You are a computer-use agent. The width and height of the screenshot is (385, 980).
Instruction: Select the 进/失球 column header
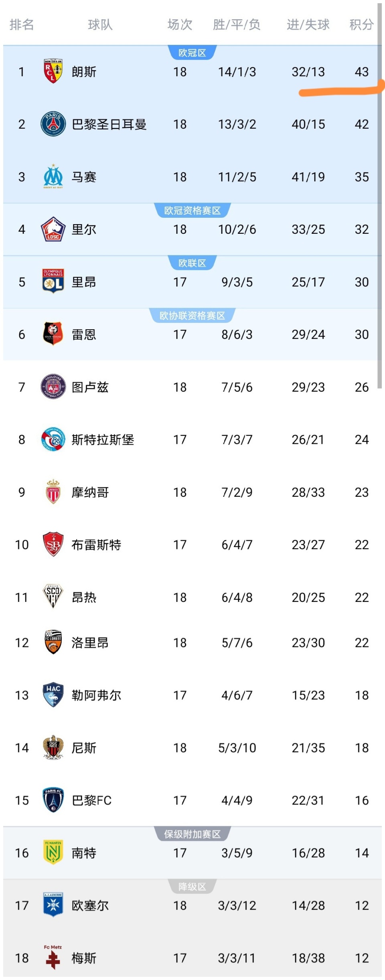tap(308, 25)
